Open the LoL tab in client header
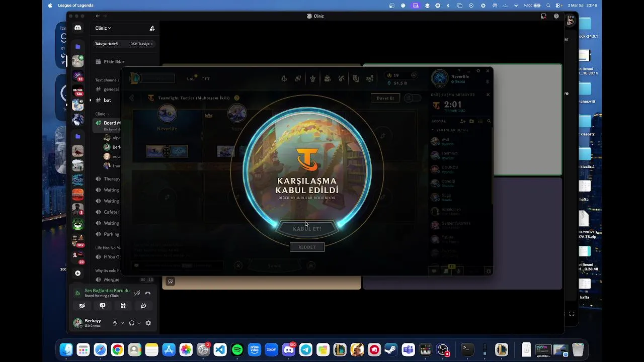The height and width of the screenshot is (362, 644). (x=191, y=78)
